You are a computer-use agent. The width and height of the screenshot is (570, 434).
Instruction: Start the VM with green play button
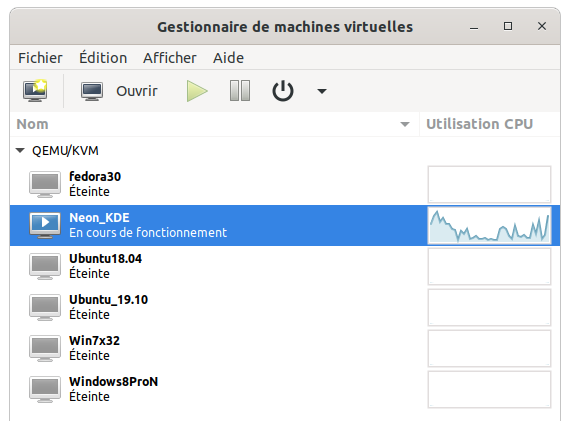(197, 91)
